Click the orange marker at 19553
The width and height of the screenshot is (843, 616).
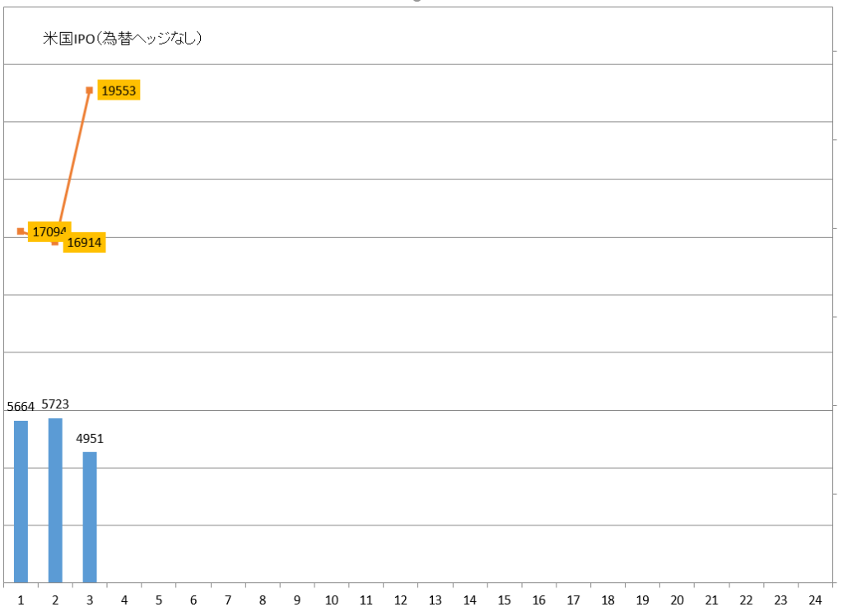pyautogui.click(x=89, y=91)
